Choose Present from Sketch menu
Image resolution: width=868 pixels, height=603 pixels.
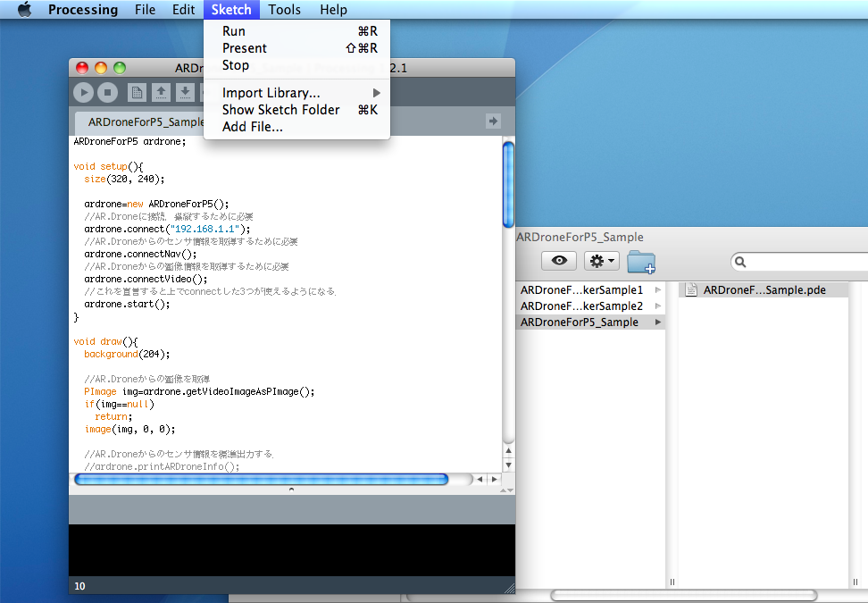click(x=297, y=48)
